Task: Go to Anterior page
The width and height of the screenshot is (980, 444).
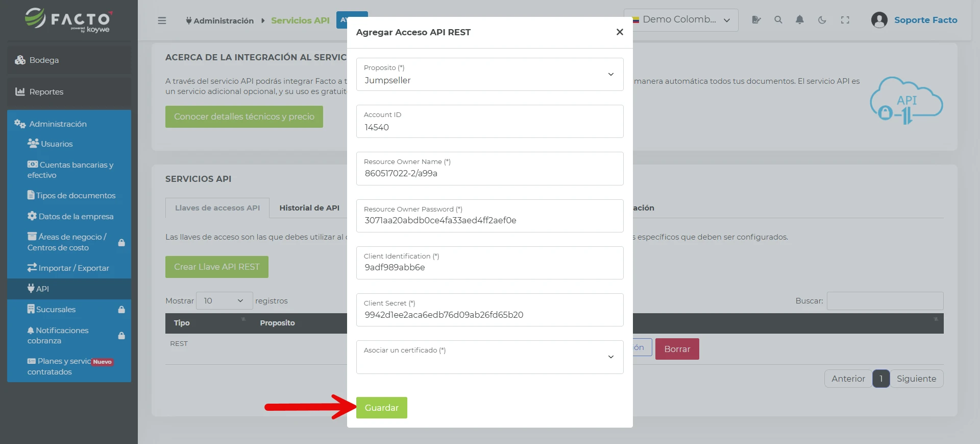Action: [x=848, y=379]
